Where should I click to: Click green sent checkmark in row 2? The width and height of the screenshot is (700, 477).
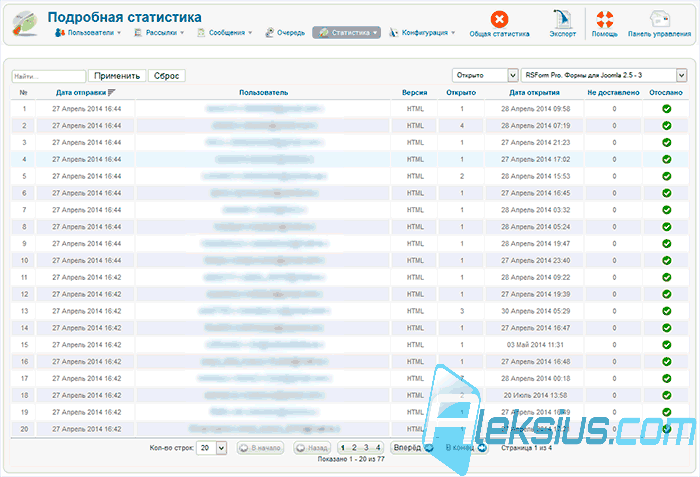pos(667,126)
